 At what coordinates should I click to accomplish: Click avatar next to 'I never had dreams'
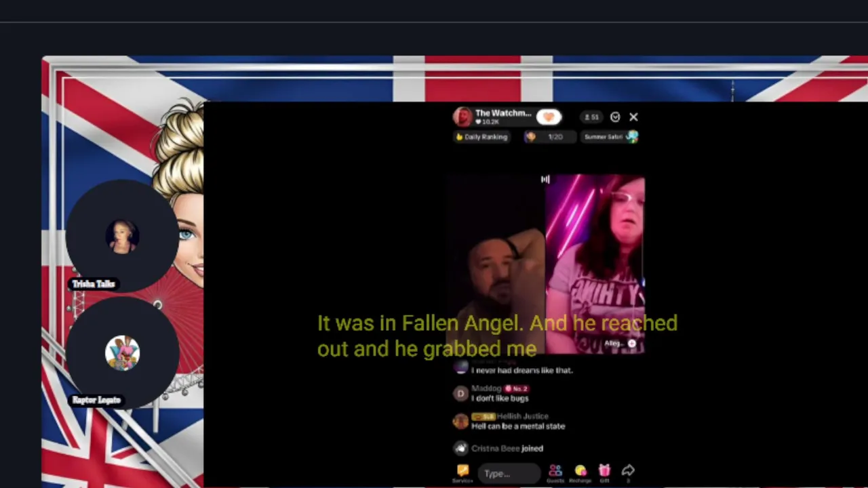tap(460, 368)
